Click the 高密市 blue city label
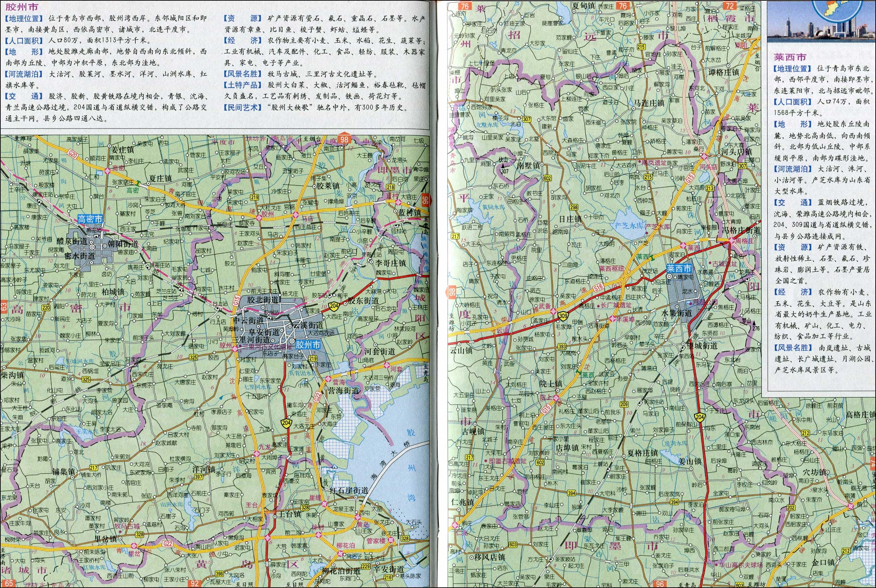876x588 pixels. (91, 218)
